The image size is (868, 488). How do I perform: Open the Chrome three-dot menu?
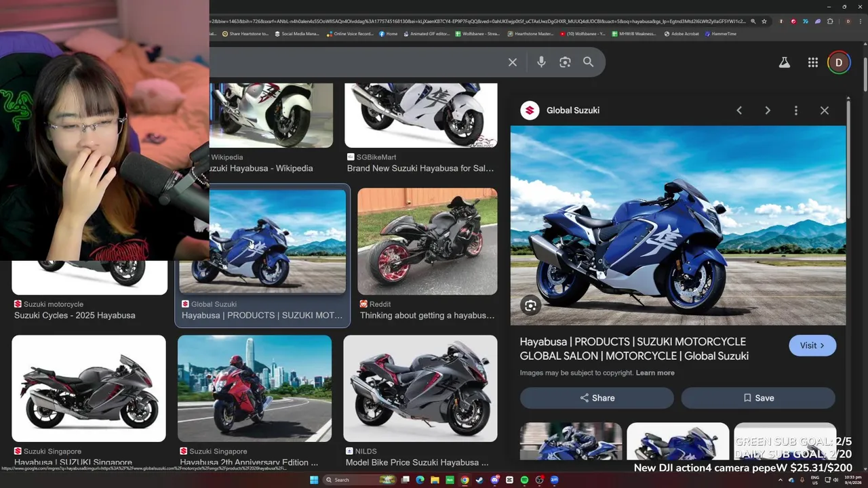pos(861,22)
